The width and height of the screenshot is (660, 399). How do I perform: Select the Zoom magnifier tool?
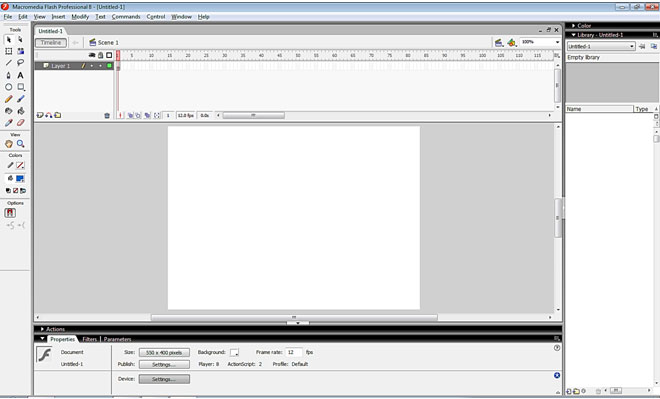(20, 144)
